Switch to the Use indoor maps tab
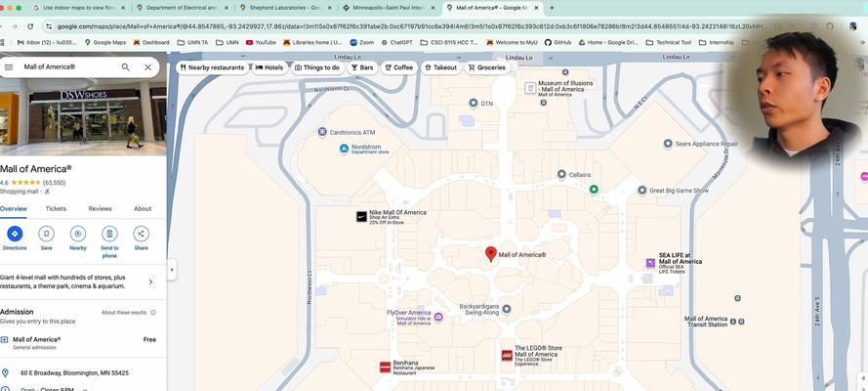The height and width of the screenshot is (391, 868). (x=79, y=8)
